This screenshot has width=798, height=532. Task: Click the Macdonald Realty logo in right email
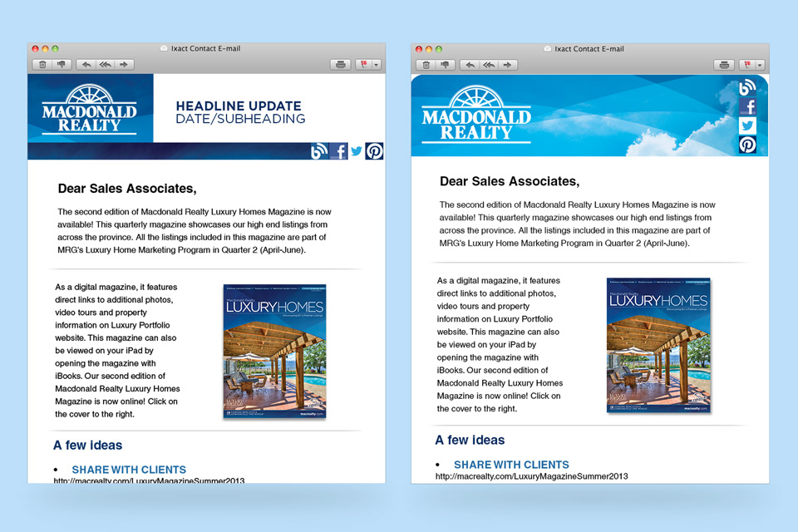(476, 115)
